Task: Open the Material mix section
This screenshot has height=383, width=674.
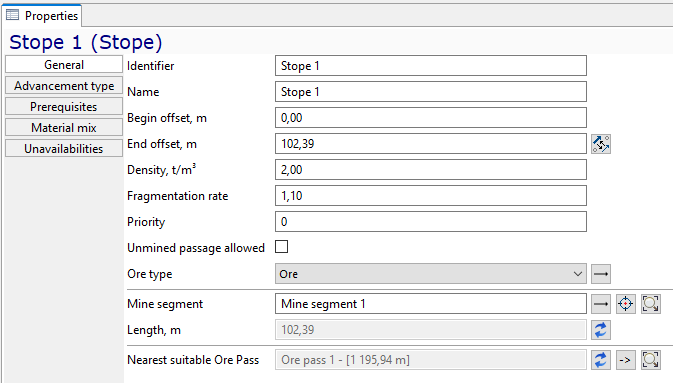Action: [x=64, y=128]
